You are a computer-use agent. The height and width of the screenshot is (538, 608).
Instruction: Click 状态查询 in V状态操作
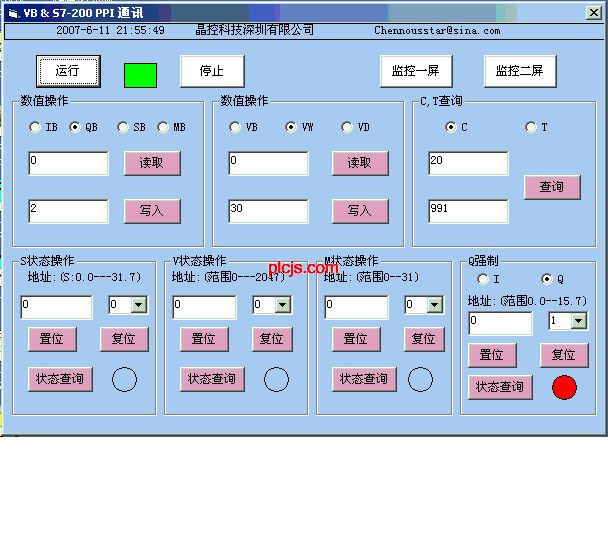coord(212,379)
